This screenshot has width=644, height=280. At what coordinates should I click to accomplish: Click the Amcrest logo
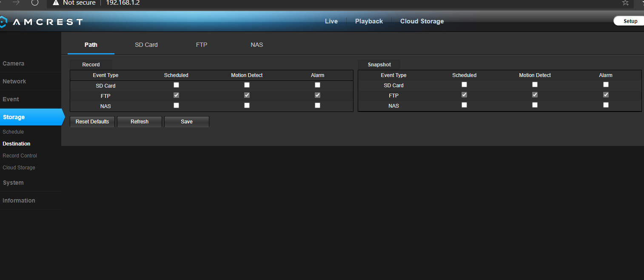point(41,22)
